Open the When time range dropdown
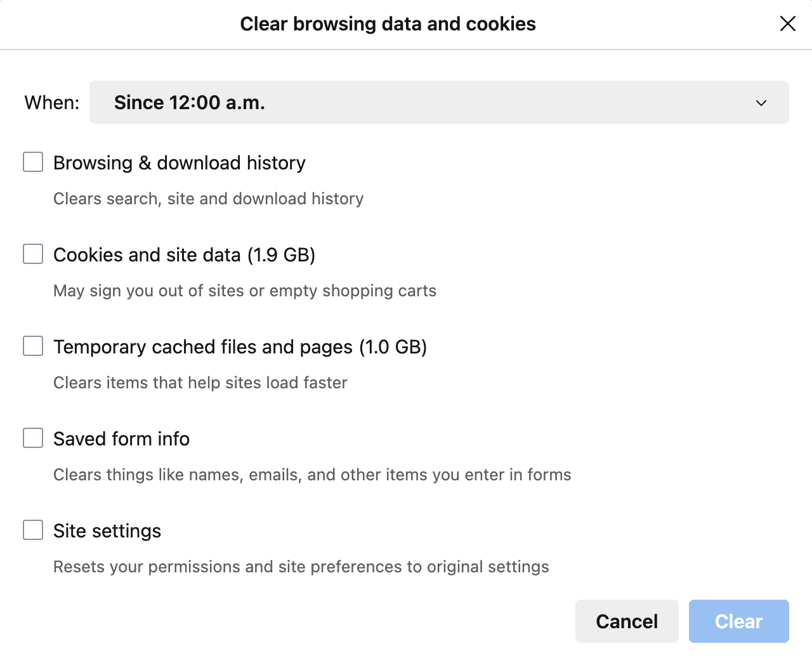 coord(440,102)
